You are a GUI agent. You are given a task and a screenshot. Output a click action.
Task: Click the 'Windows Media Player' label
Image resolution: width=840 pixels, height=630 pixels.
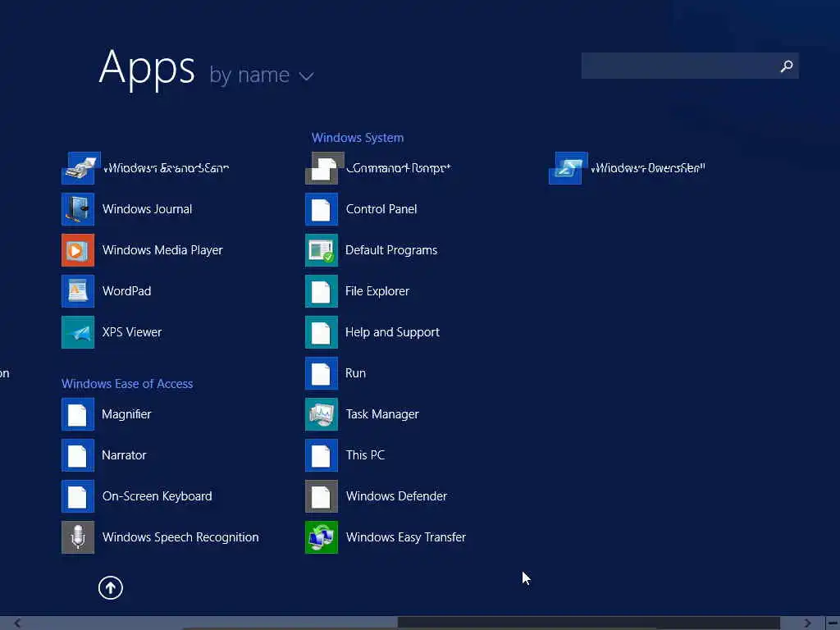(162, 250)
